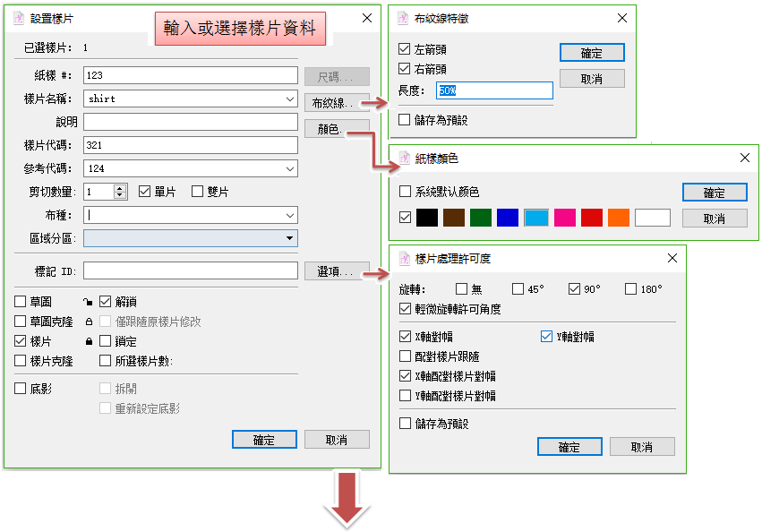Click the 布紋線 button
This screenshot has height=532, width=762.
337,102
